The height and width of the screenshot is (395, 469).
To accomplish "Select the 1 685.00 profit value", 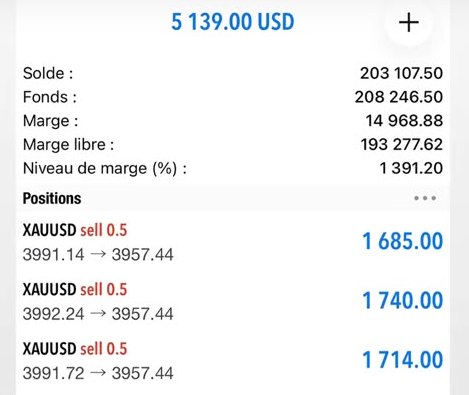I will pos(403,241).
